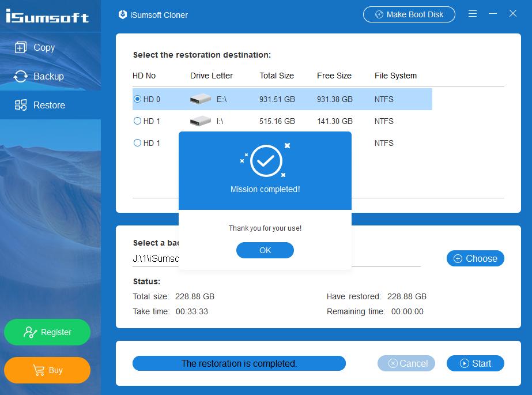The image size is (532, 395).
Task: Click the Free Size column header
Action: click(x=334, y=76)
